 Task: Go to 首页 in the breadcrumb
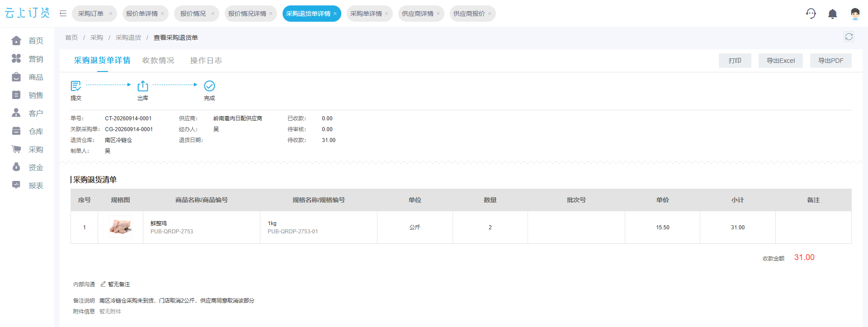click(71, 38)
